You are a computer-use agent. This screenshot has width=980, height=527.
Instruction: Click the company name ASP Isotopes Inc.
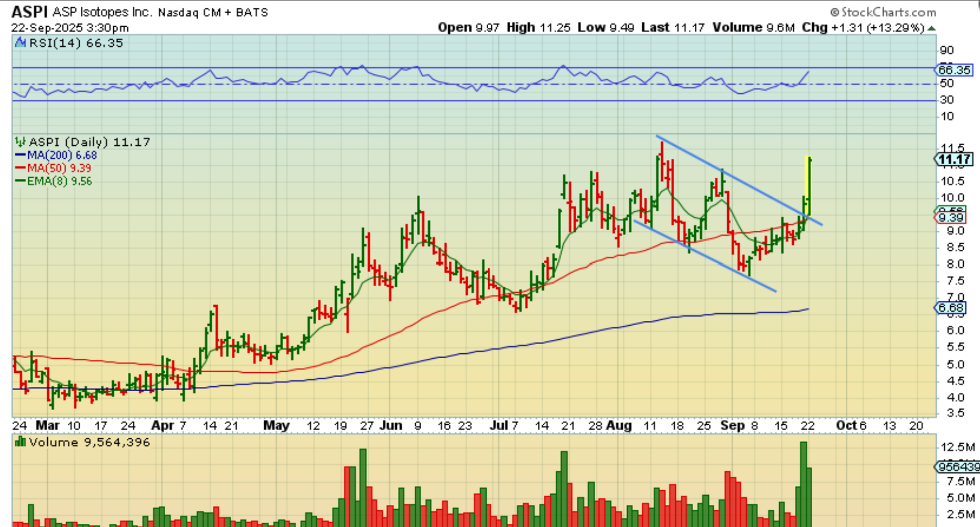tap(102, 12)
